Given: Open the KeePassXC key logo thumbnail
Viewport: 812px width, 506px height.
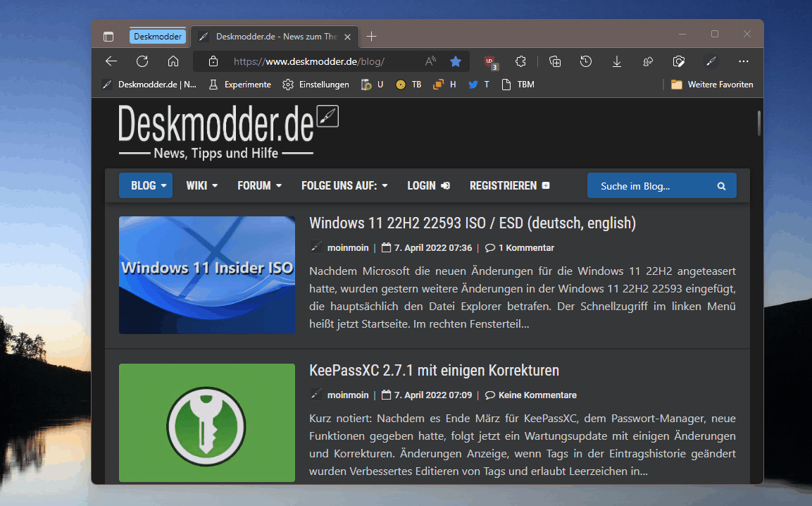Looking at the screenshot, I should click(x=206, y=423).
